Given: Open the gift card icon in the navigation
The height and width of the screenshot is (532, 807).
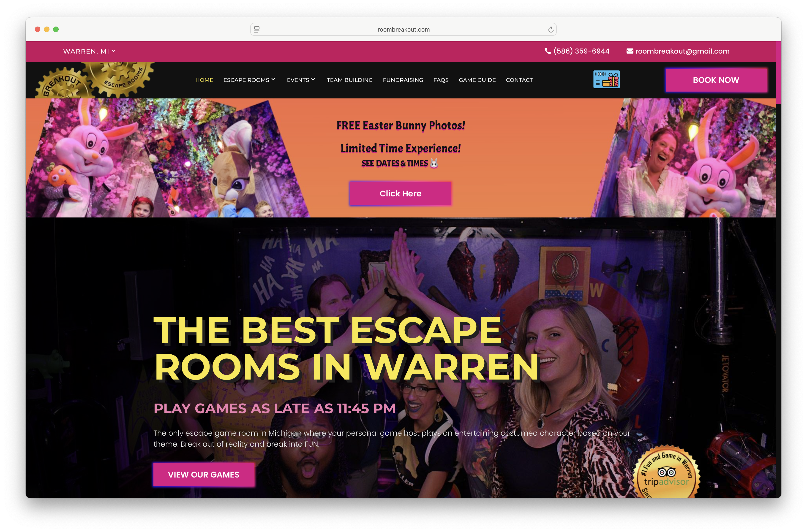Looking at the screenshot, I should tap(606, 79).
